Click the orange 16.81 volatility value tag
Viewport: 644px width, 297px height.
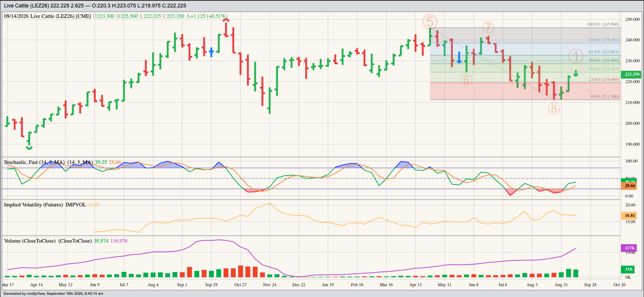[x=629, y=215]
